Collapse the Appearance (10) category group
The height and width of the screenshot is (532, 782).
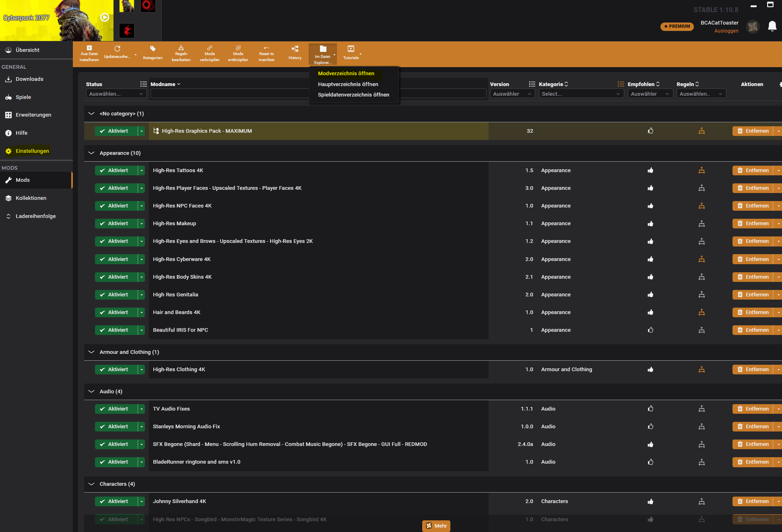pyautogui.click(x=91, y=153)
